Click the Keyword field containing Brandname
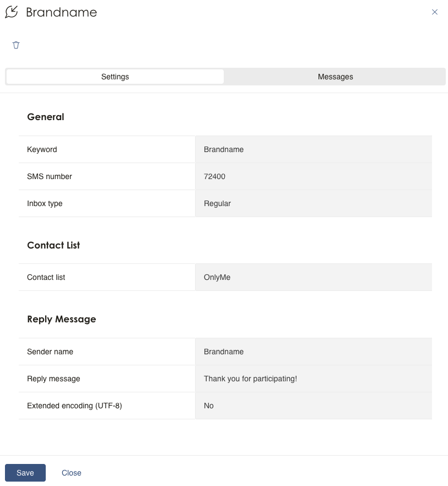The image size is (448, 486). (313, 149)
